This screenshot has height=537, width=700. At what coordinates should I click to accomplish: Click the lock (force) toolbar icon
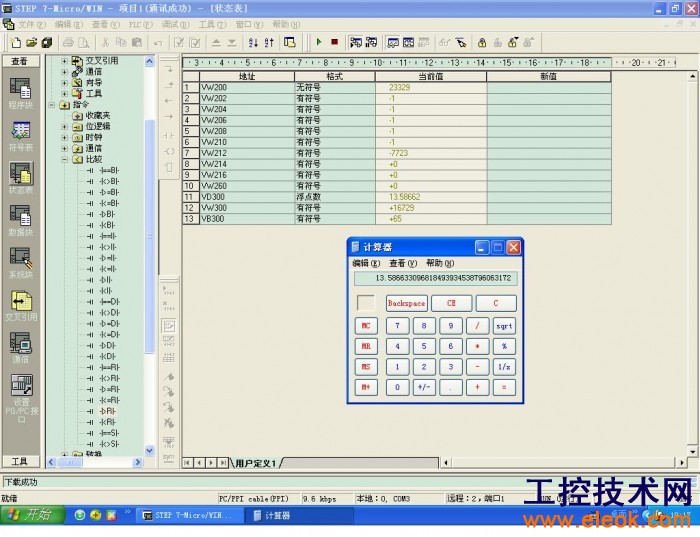coord(482,43)
